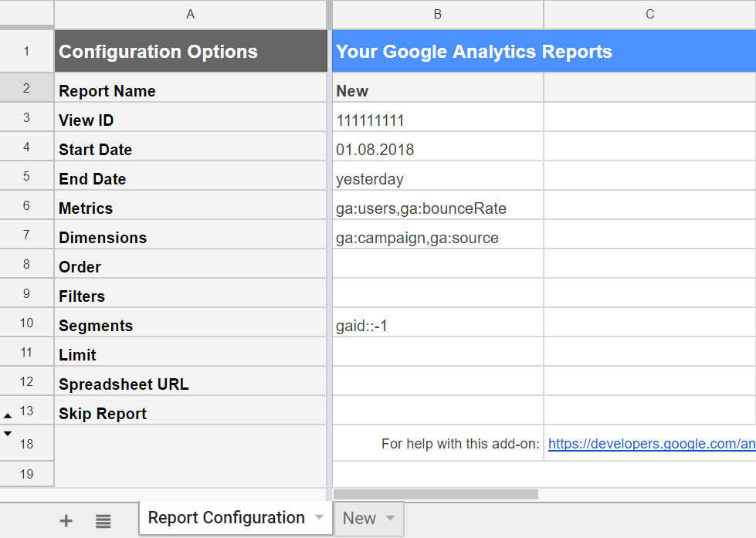
Task: Select row 1 header number
Action: pos(27,52)
